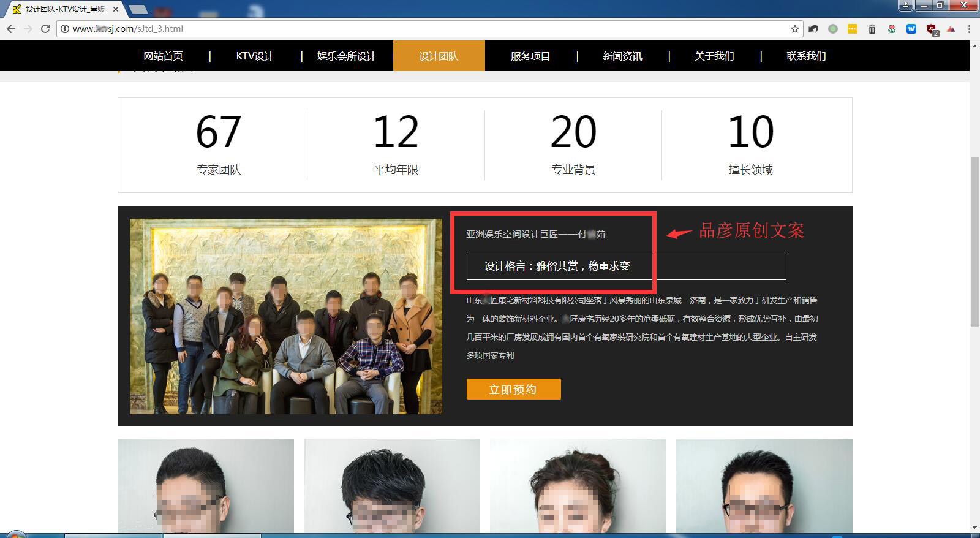This screenshot has width=980, height=538.
Task: Click the browser back arrow
Action: coord(11,29)
